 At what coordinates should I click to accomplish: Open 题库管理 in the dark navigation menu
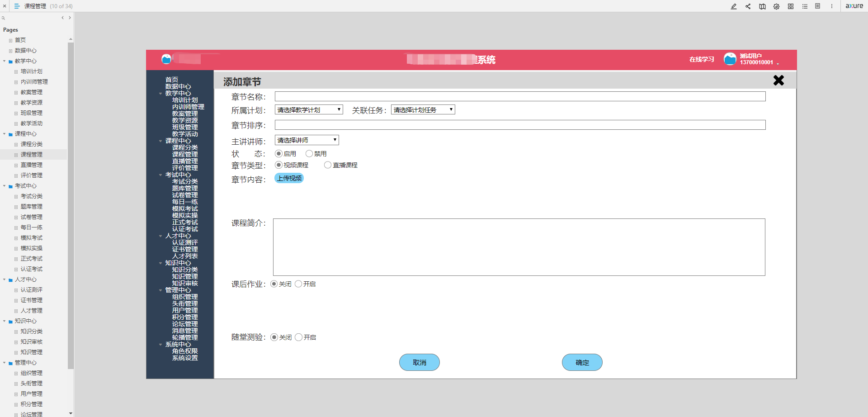185,188
